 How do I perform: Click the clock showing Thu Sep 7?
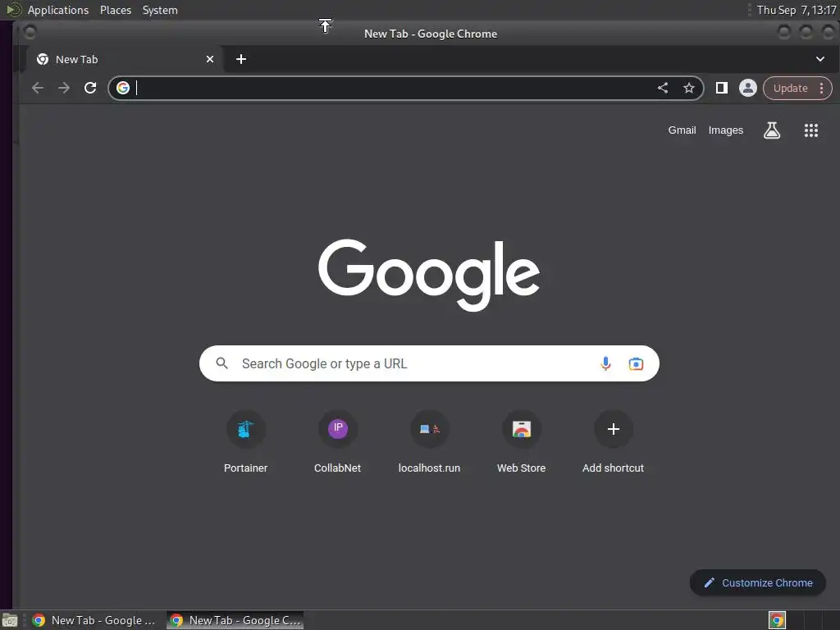[x=796, y=10]
